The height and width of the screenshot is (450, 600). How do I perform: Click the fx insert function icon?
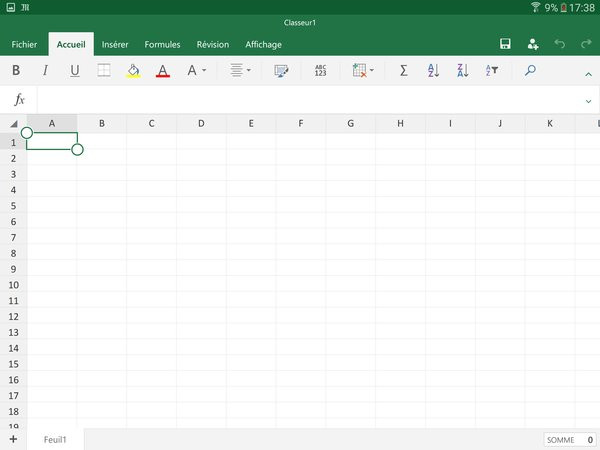(19, 99)
